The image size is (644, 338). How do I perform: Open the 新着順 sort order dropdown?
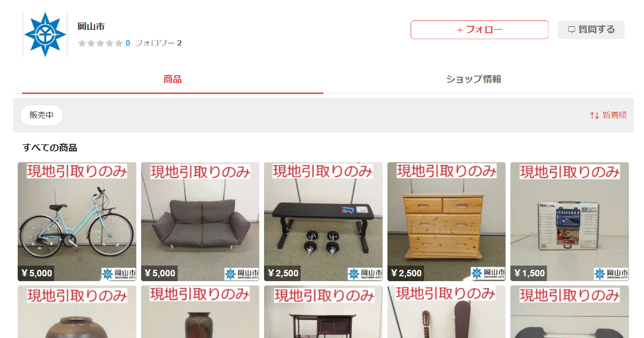point(608,115)
